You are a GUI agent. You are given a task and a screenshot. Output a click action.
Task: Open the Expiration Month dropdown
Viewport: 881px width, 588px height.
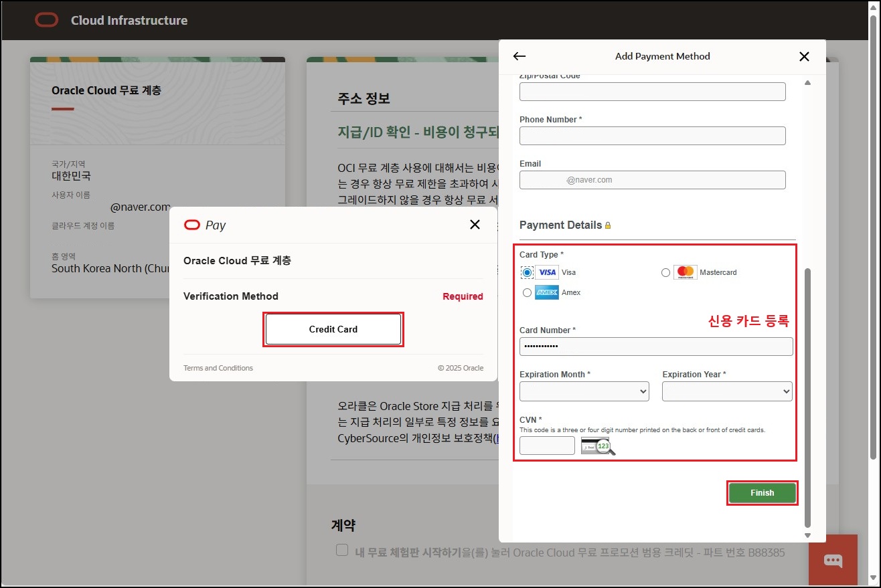584,391
